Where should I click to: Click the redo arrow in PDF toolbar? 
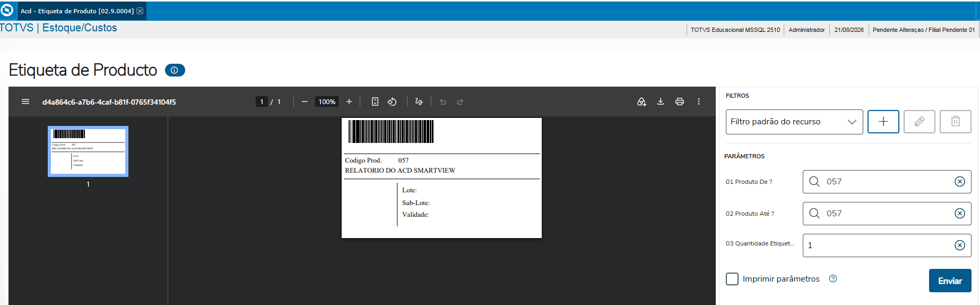460,101
